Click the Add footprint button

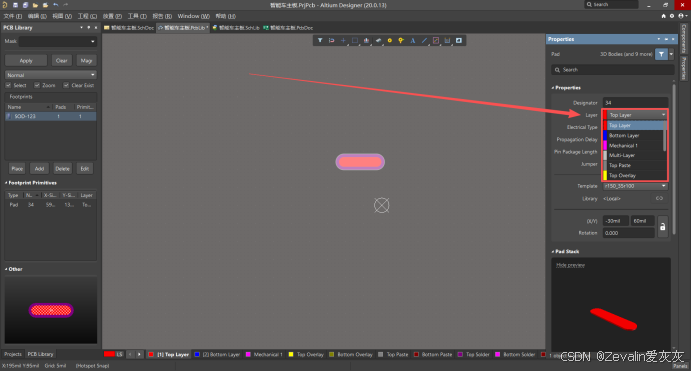(x=39, y=169)
